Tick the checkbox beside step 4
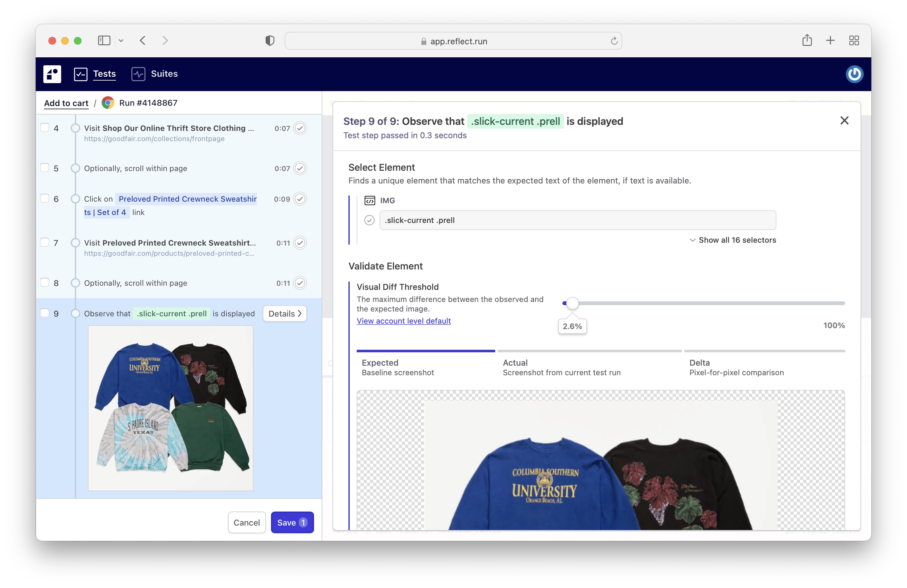 click(45, 128)
